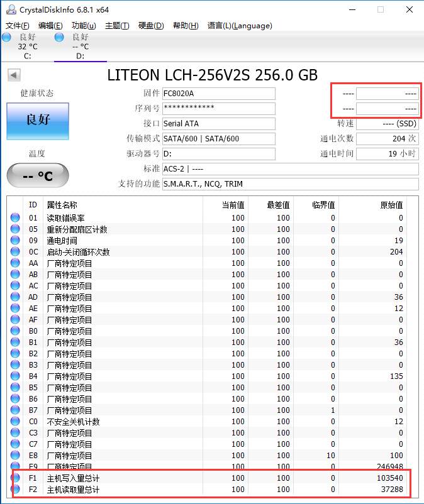Click the serial number field with asterisks
Image resolution: width=424 pixels, height=504 pixels.
click(219, 109)
